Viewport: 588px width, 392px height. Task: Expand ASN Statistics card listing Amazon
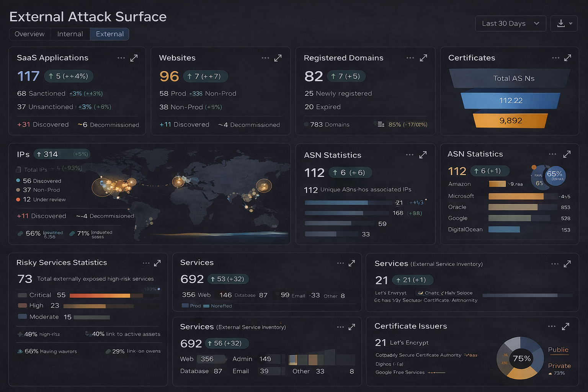(x=567, y=154)
